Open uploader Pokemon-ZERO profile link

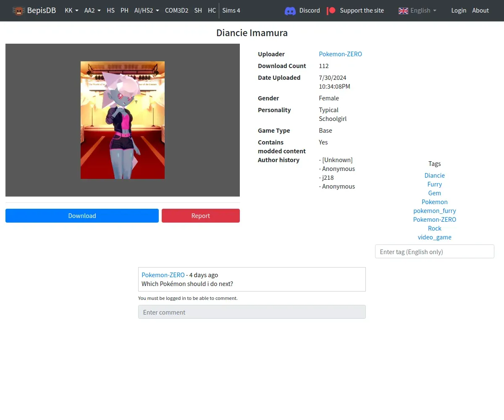click(x=340, y=54)
